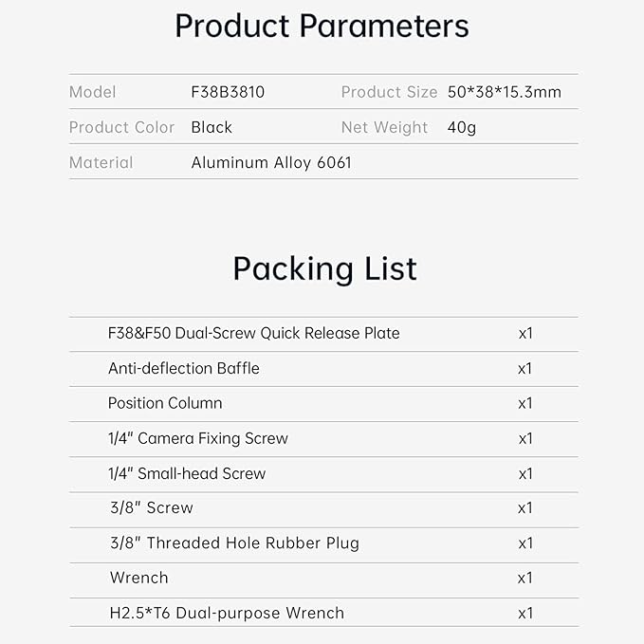Click the 1/4" Camera Fixing Screw item
The width and height of the screenshot is (644, 644).
[x=198, y=438]
